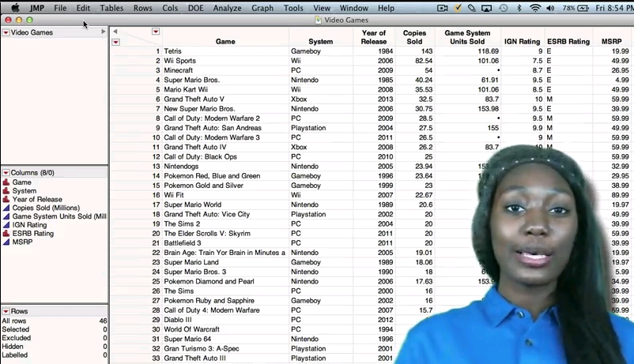Open the Video Games red triangle menu
Screen dimensions: 634x364
click(x=6, y=32)
